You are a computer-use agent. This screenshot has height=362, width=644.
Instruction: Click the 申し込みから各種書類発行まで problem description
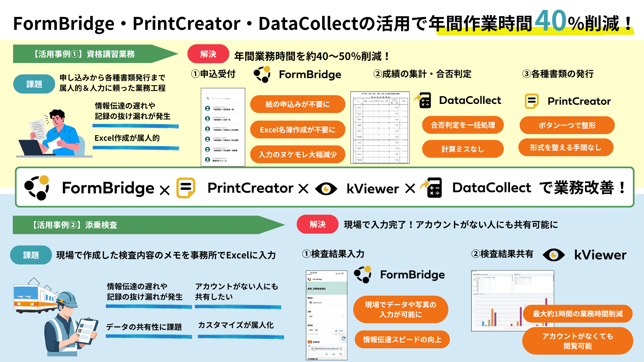tap(112, 83)
